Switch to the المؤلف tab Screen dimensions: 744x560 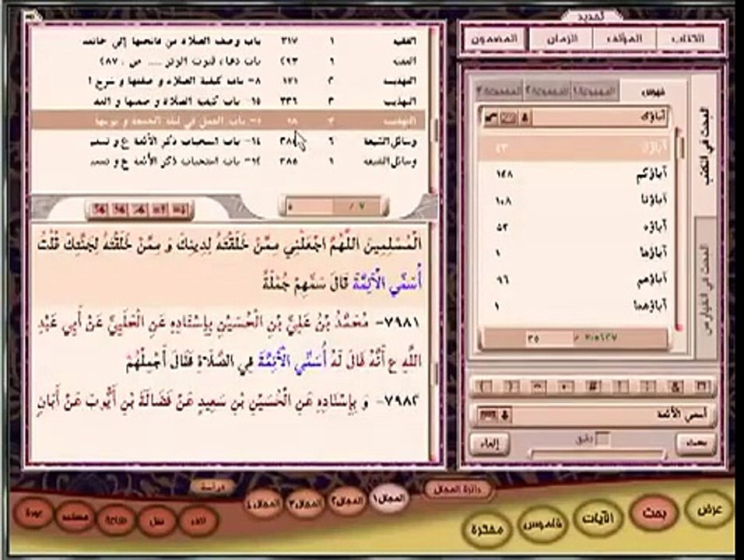click(x=625, y=39)
